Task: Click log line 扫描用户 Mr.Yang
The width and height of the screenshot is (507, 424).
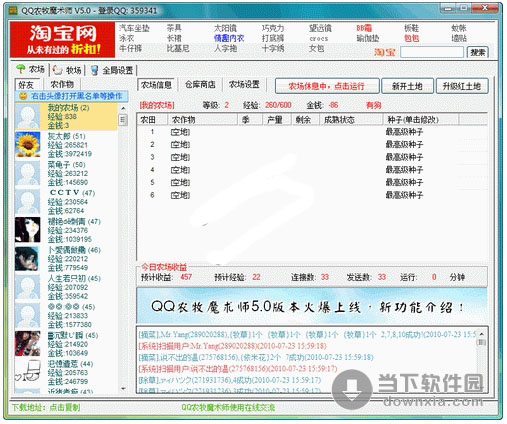Action: (x=233, y=346)
